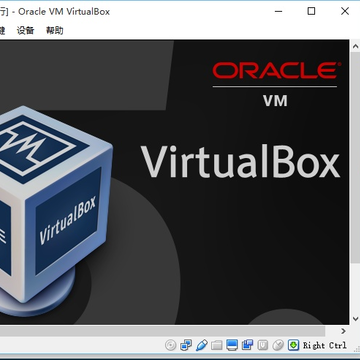Click the gray chip status icon
The image size is (360, 360).
(x=263, y=345)
